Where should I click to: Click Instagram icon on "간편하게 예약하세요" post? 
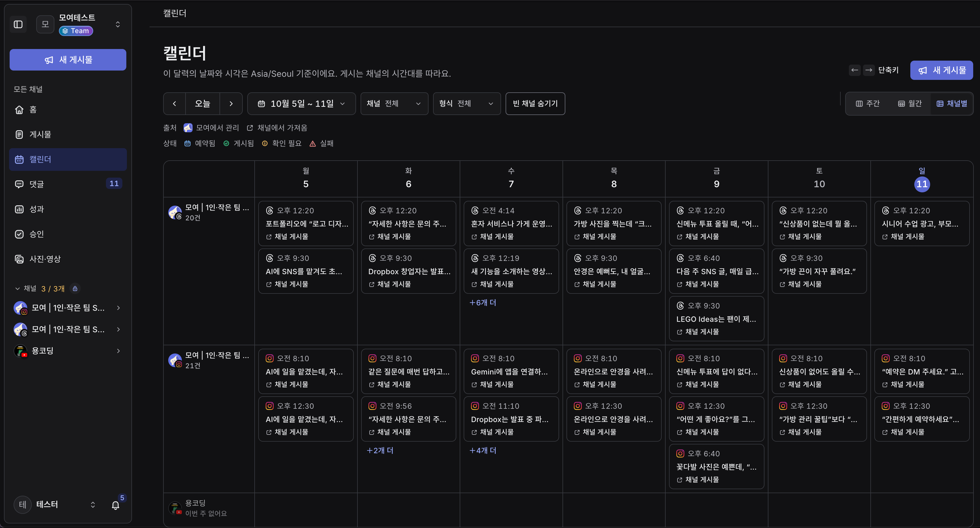click(886, 406)
